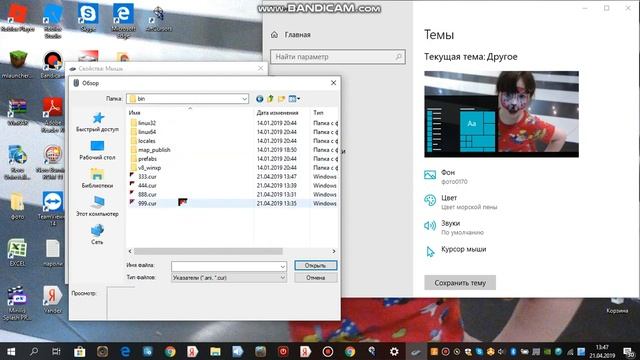Image resolution: width=640 pixels, height=360 pixels.
Task: Open Task View from the taskbar
Action: tap(56, 351)
